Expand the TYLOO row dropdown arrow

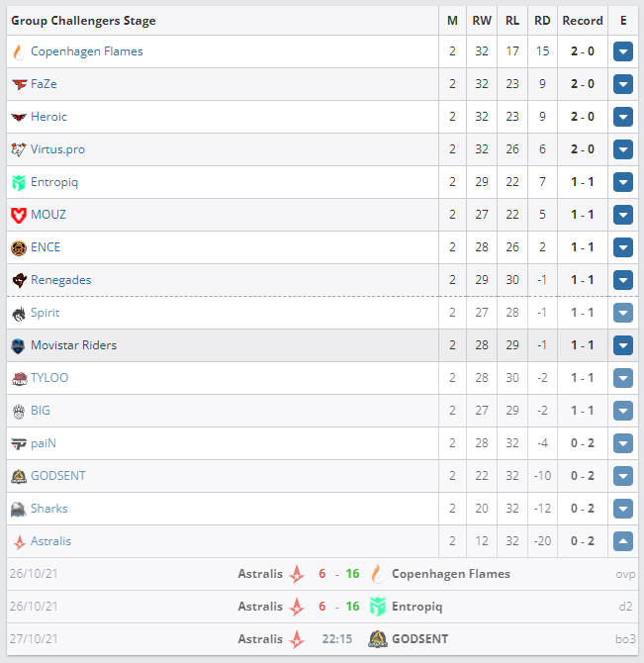[x=623, y=378]
